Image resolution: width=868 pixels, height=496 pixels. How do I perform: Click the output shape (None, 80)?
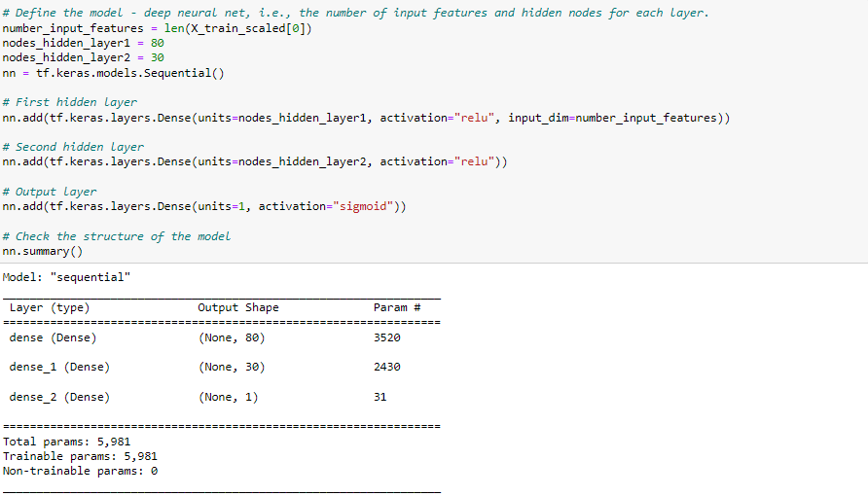pos(232,337)
